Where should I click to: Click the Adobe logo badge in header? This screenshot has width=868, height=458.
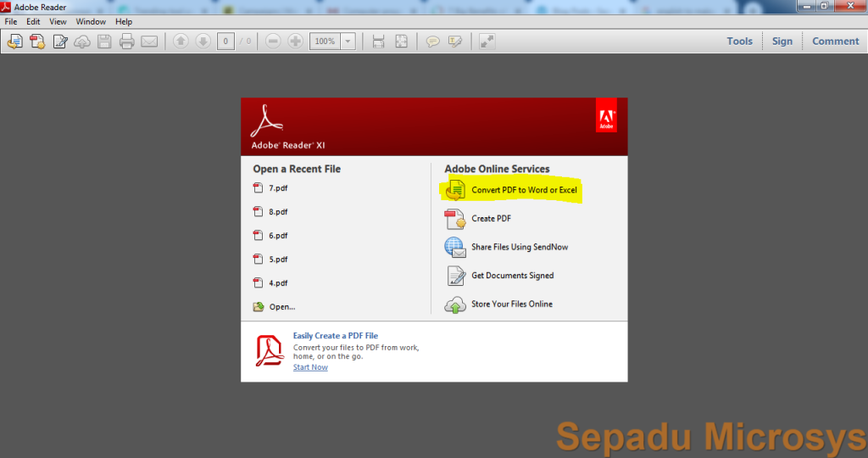tap(606, 115)
